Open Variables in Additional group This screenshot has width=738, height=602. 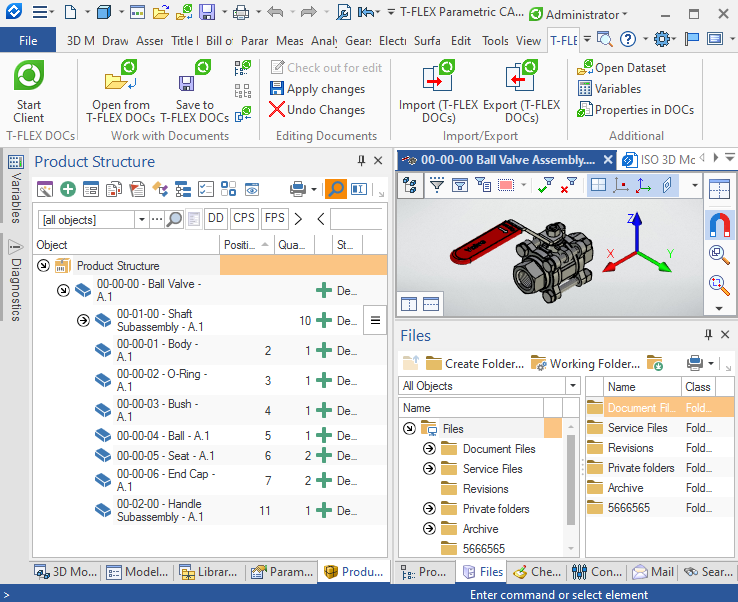tap(610, 88)
